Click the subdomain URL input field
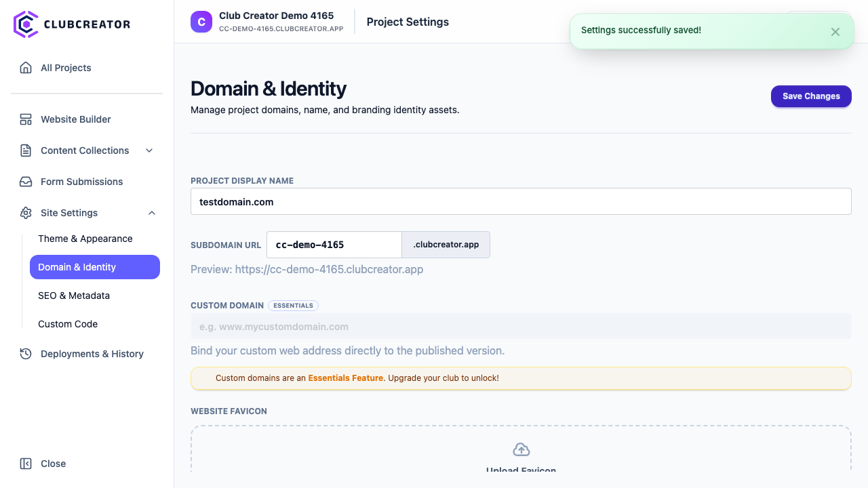868x488 pixels. click(334, 245)
